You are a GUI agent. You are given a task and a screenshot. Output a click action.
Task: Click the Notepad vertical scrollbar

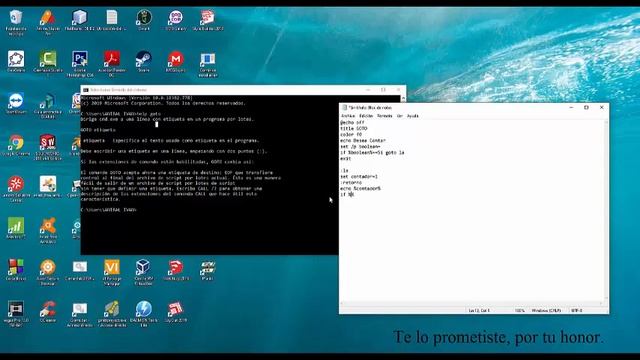point(606,210)
